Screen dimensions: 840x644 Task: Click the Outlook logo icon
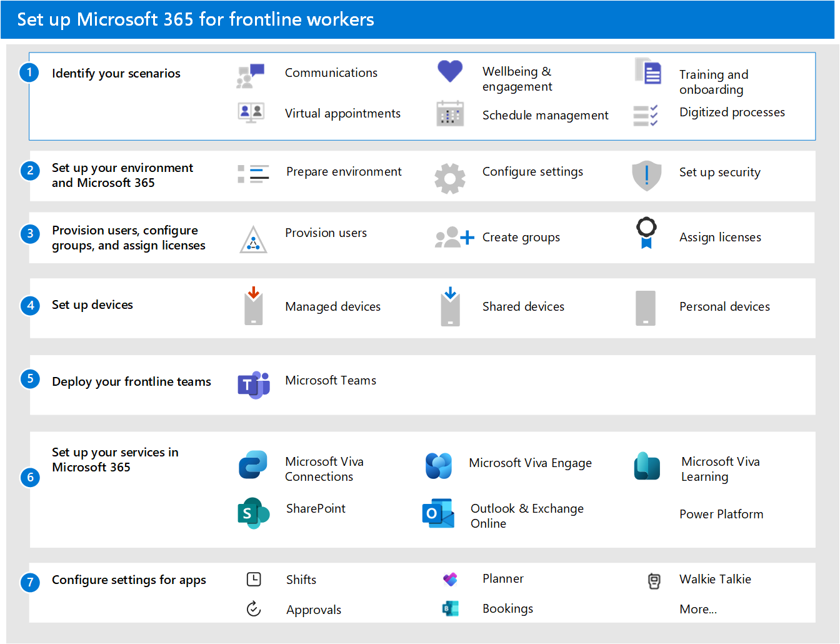click(x=438, y=513)
